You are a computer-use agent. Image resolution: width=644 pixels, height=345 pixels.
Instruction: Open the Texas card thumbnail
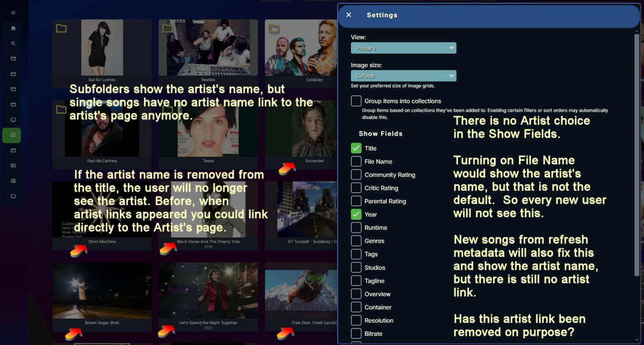[208, 129]
